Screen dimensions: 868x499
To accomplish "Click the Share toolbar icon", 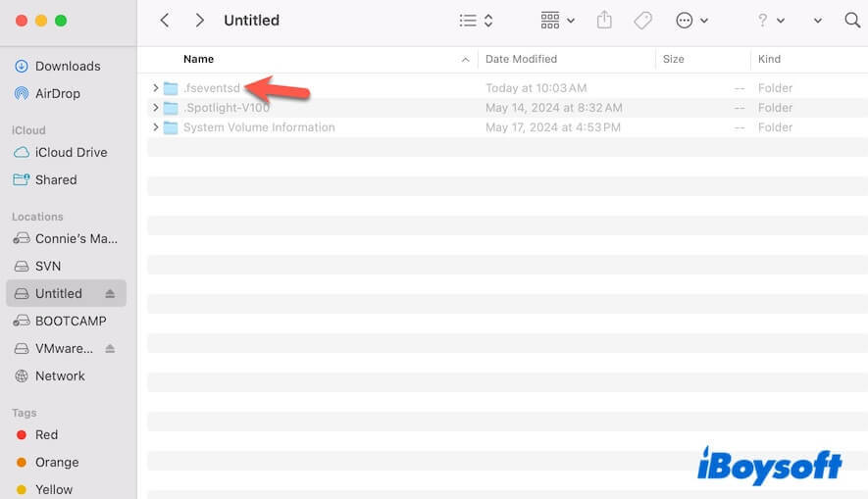I will pyautogui.click(x=604, y=21).
